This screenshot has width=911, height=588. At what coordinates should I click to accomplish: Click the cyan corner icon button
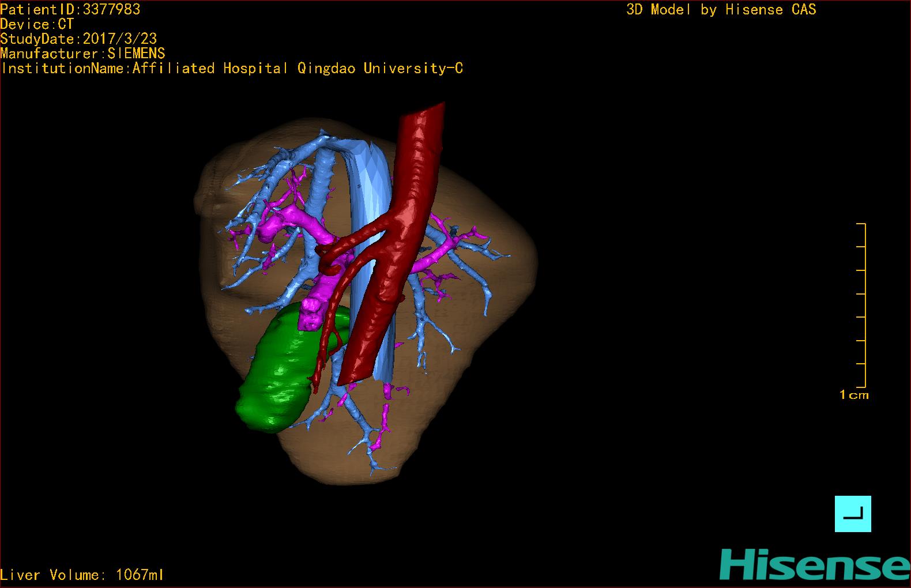click(x=853, y=514)
